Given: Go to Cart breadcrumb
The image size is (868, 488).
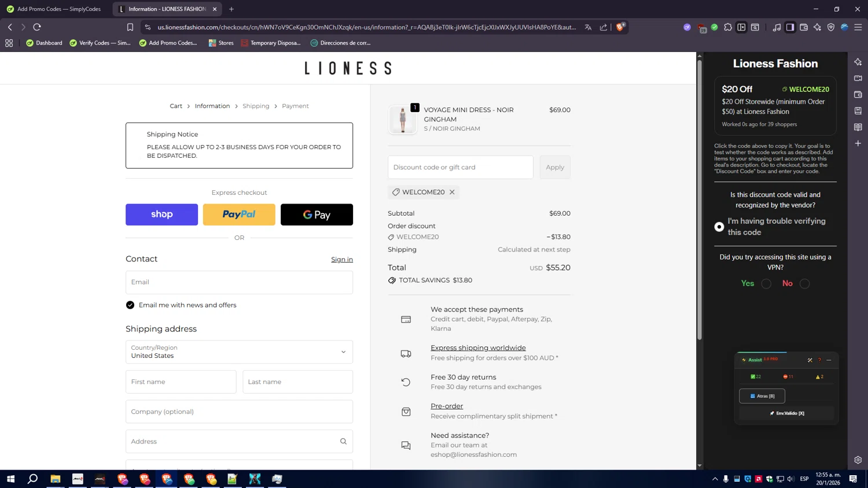Looking at the screenshot, I should coord(176,106).
